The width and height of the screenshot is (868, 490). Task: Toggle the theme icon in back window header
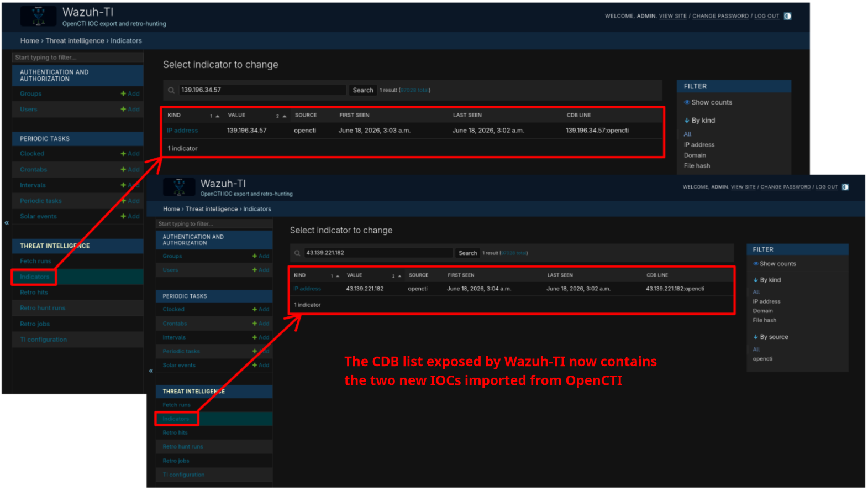click(787, 16)
